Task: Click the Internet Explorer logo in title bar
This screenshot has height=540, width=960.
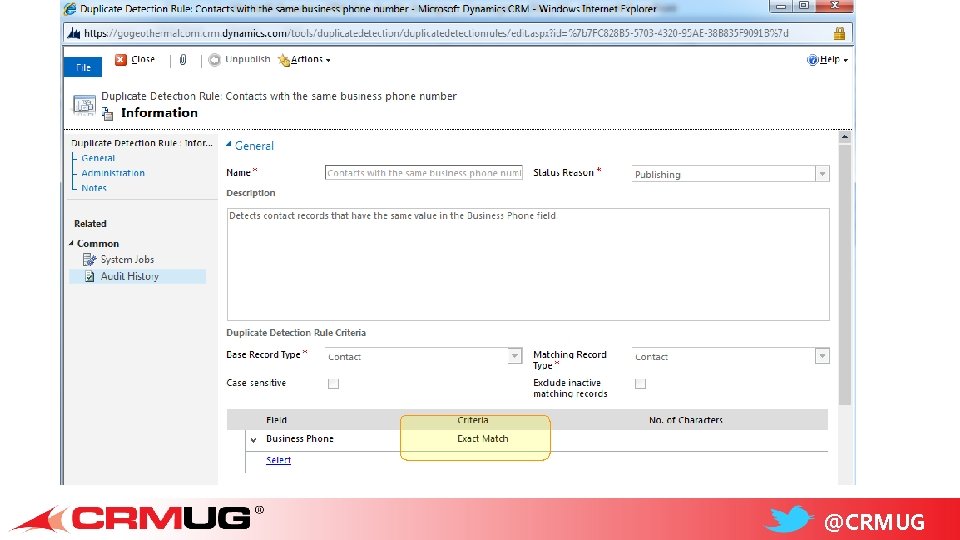Action: coord(70,9)
